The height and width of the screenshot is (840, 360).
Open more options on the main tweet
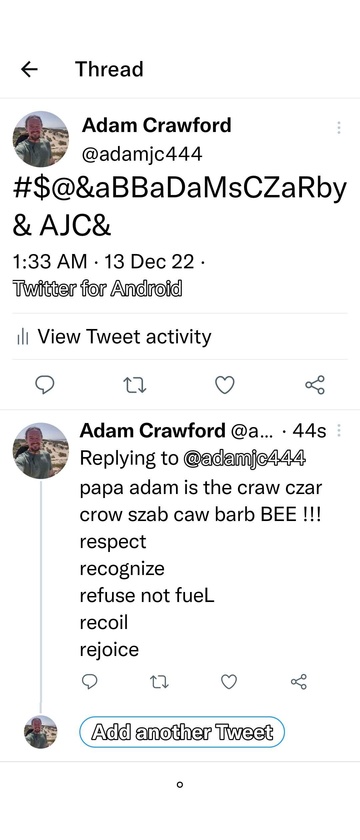(339, 128)
